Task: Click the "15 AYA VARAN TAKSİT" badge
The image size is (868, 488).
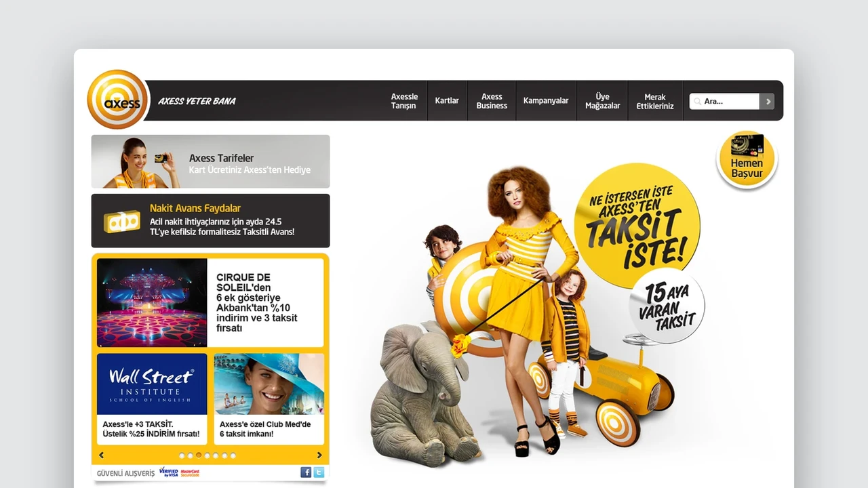Action: point(667,306)
